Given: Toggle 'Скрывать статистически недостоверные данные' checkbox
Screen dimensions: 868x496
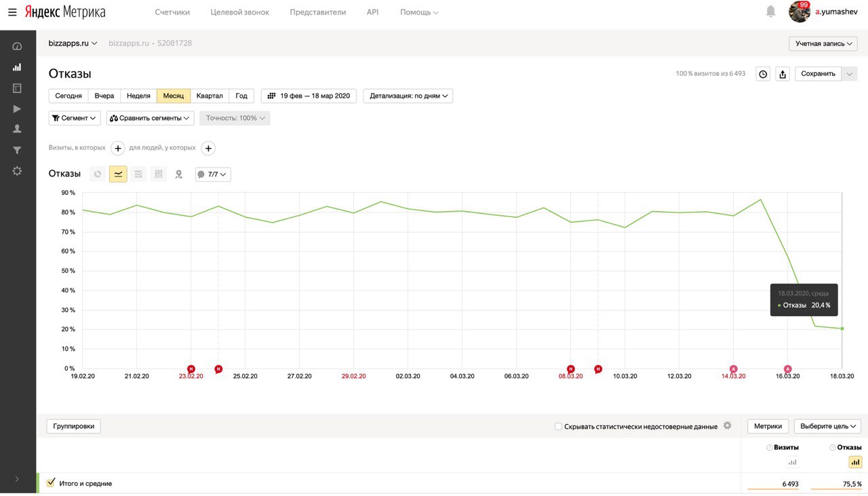Looking at the screenshot, I should (x=558, y=427).
